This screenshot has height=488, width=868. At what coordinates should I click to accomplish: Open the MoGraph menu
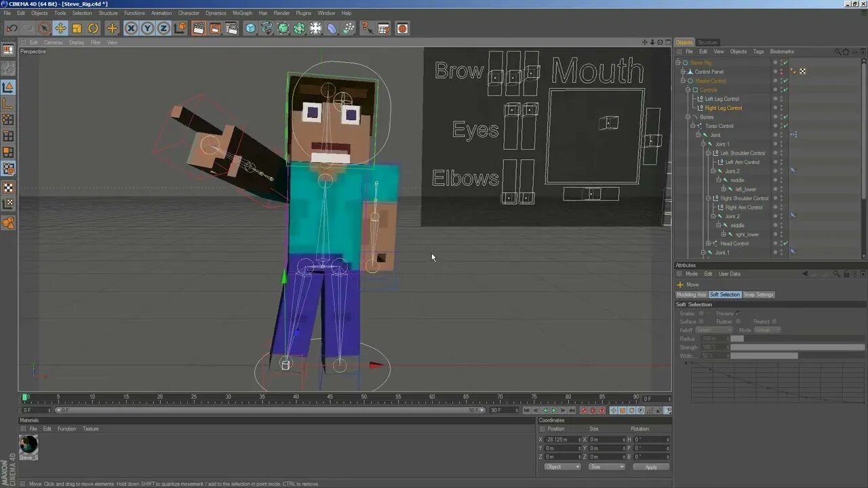pos(242,13)
